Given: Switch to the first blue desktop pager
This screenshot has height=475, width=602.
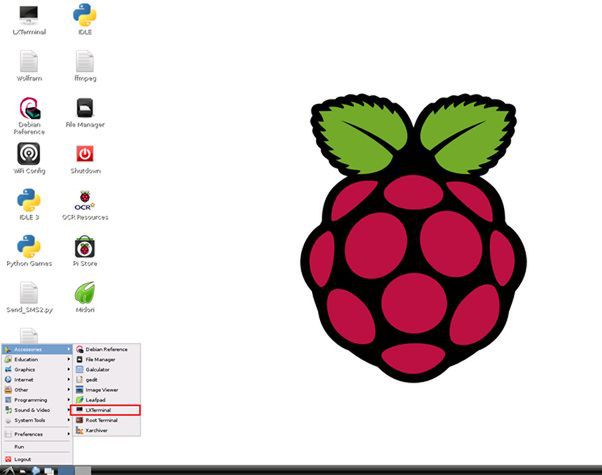Looking at the screenshot, I should click(66, 470).
